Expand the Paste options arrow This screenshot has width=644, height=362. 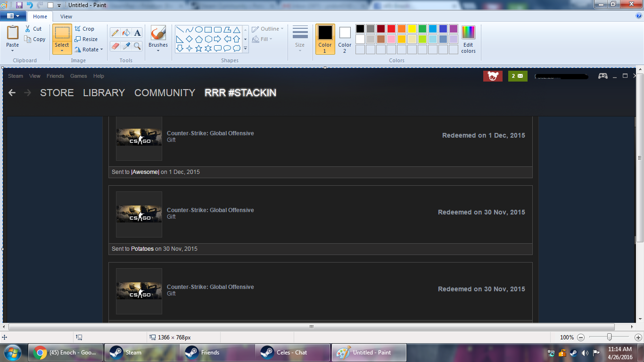pyautogui.click(x=13, y=50)
